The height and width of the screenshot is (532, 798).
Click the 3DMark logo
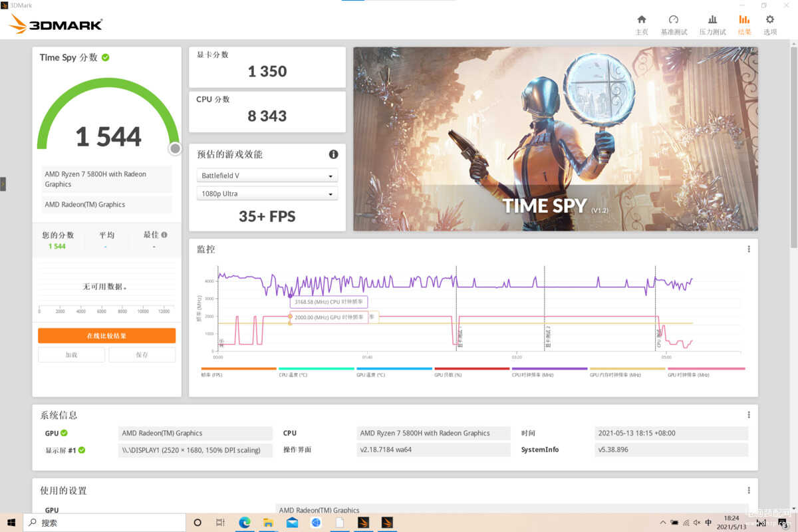pos(56,25)
